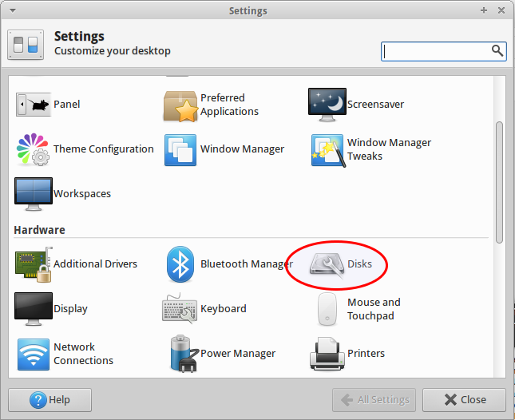Click the Network Connections label
Viewport: 515px width, 420px height.
point(83,354)
